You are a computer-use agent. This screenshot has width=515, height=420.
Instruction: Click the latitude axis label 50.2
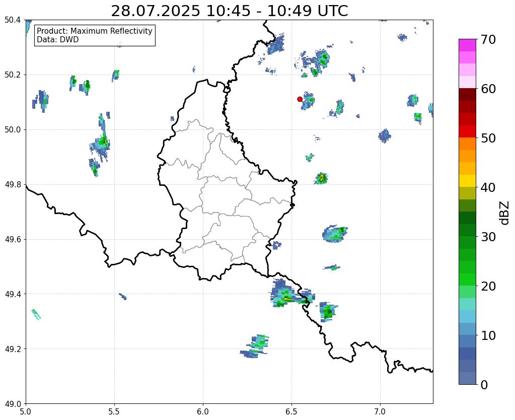point(13,75)
